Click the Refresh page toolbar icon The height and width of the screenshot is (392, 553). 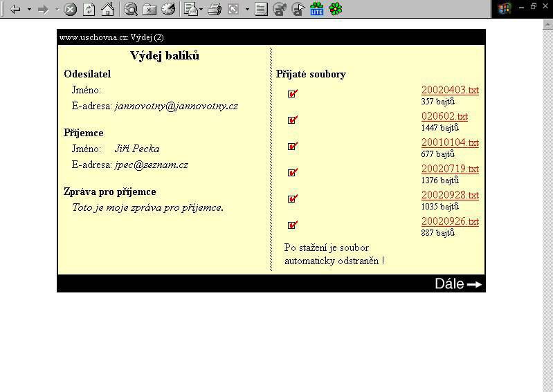tap(89, 10)
